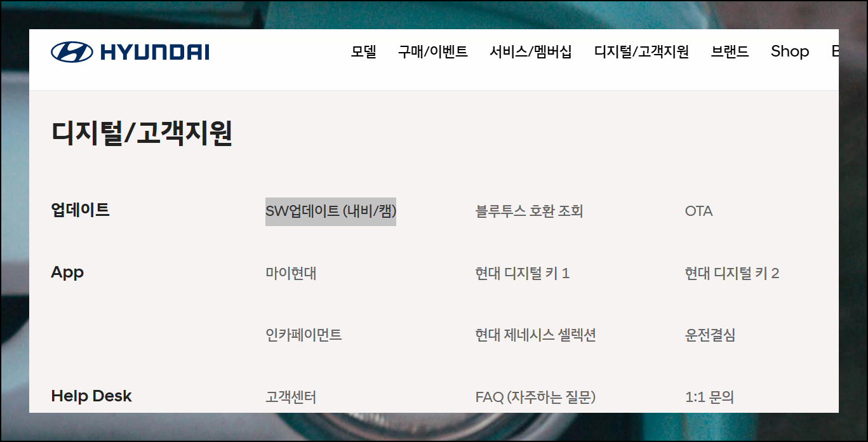This screenshot has width=868, height=442.
Task: Open FAQ (자주하는 질문)
Action: point(535,397)
